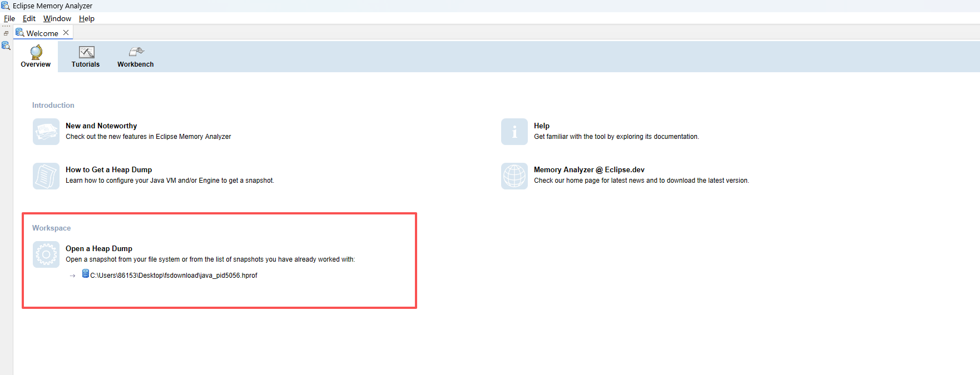Open the How to Get a Heap Dump link
This screenshot has height=375, width=980.
click(x=109, y=170)
